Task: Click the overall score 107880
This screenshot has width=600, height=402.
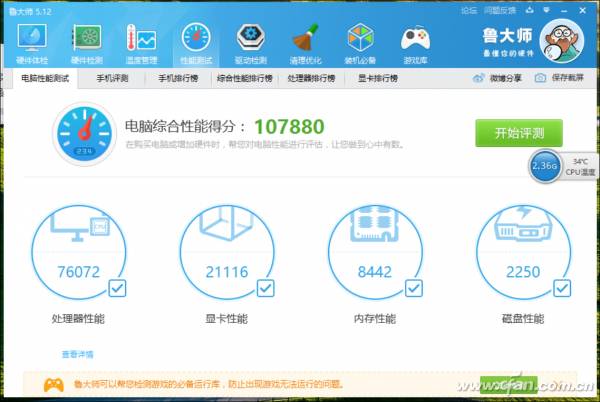Action: coord(289,127)
